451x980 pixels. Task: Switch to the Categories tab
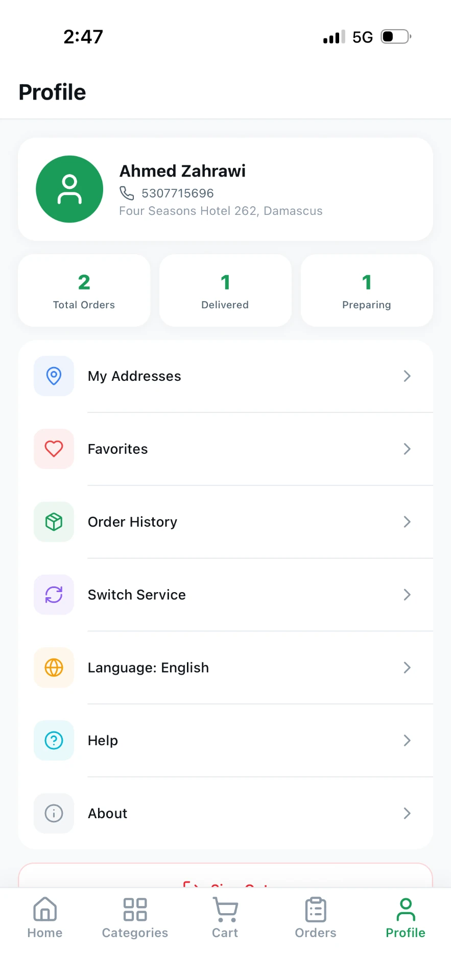135,918
